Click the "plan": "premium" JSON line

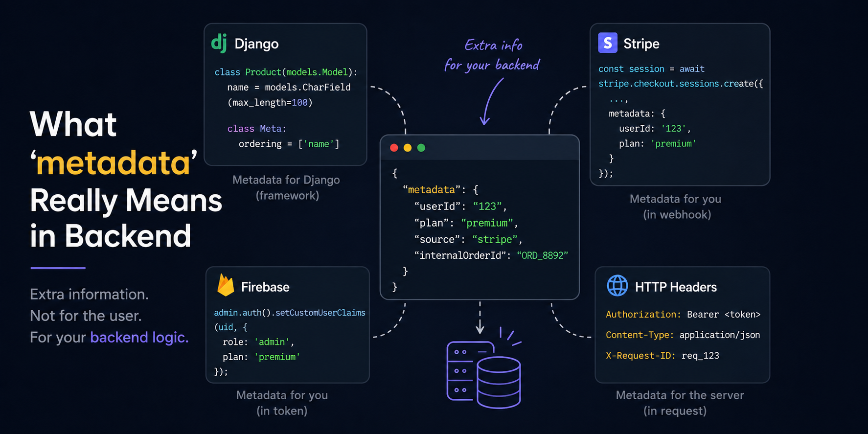point(466,223)
